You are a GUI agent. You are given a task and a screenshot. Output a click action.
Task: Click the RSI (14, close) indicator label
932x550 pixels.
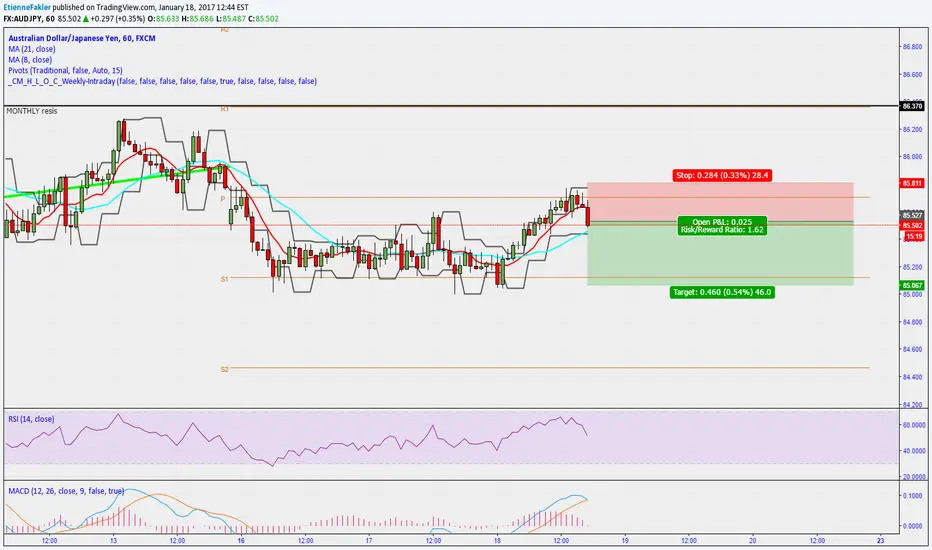pos(31,419)
